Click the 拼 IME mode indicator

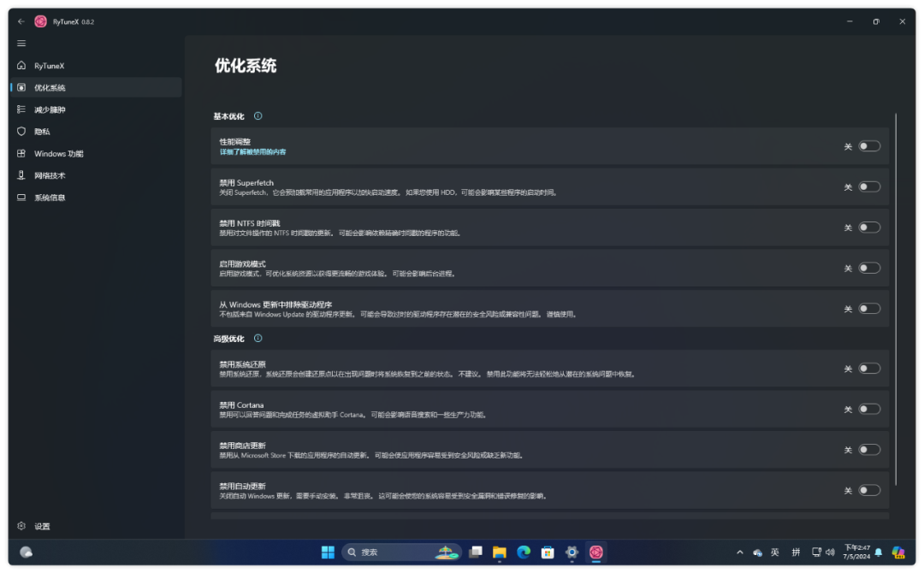[x=797, y=552]
